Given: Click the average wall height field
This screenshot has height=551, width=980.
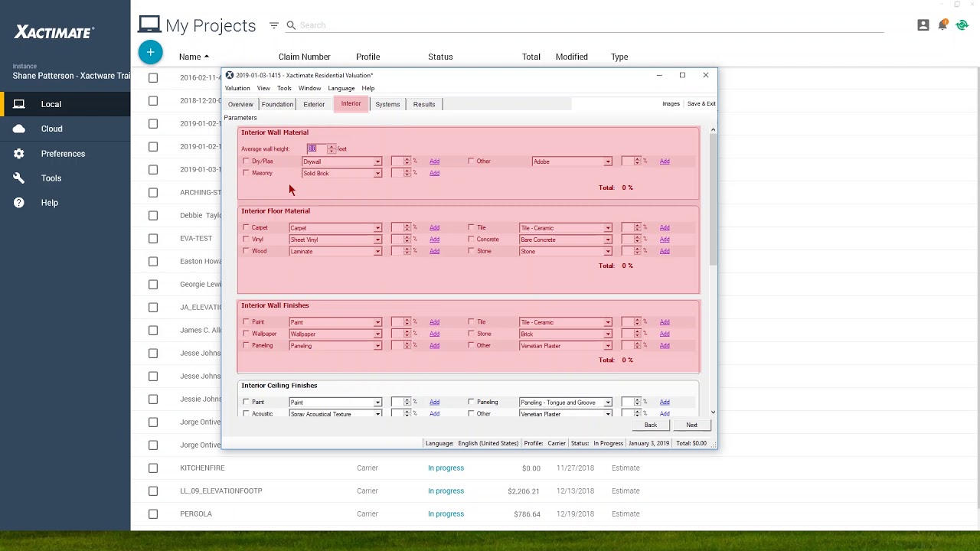Looking at the screenshot, I should pyautogui.click(x=316, y=149).
